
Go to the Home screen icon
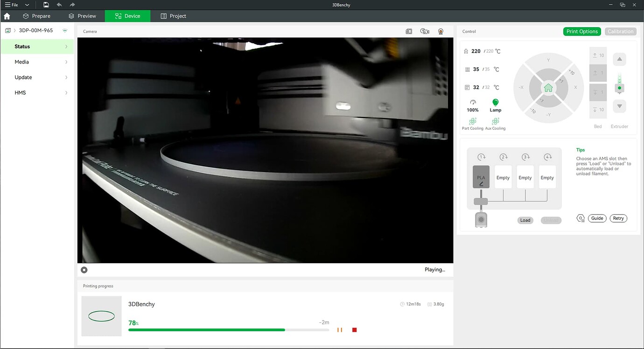[7, 16]
